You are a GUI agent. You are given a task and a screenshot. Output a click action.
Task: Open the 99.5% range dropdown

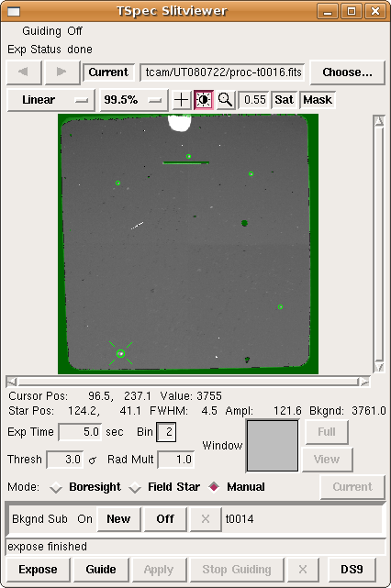(134, 100)
